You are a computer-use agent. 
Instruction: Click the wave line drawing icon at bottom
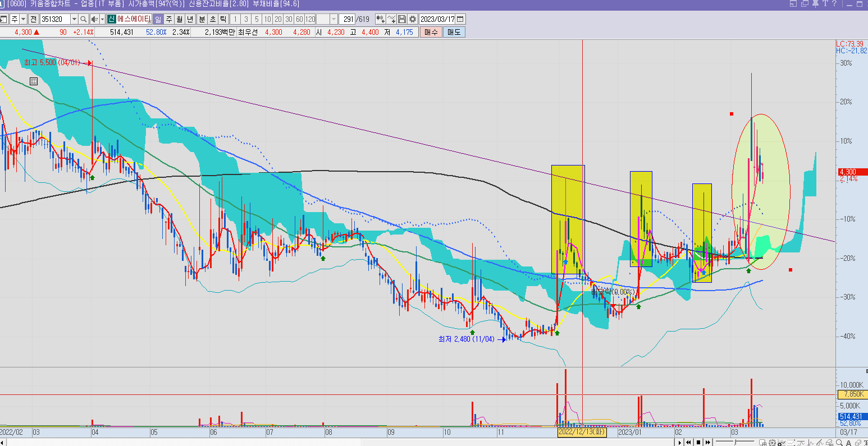click(801, 442)
